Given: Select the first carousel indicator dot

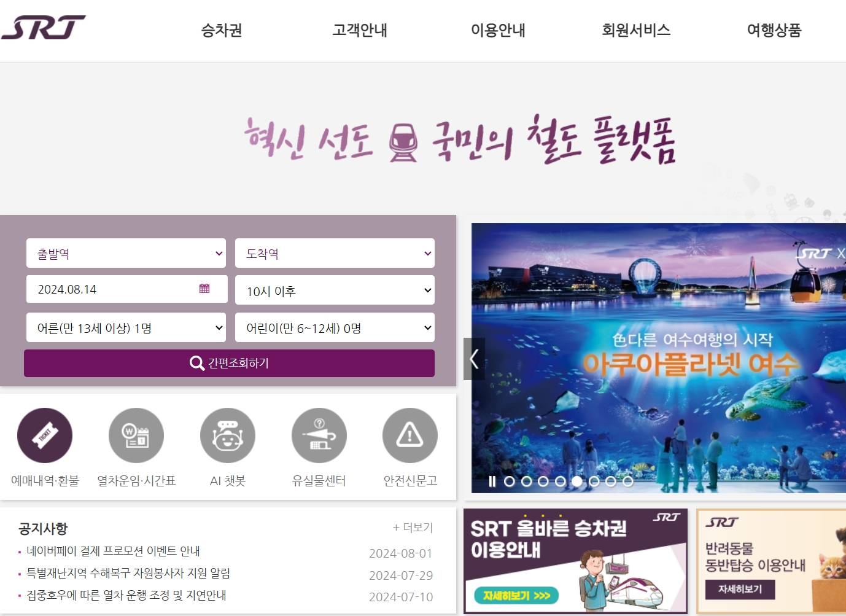Looking at the screenshot, I should pyautogui.click(x=509, y=481).
